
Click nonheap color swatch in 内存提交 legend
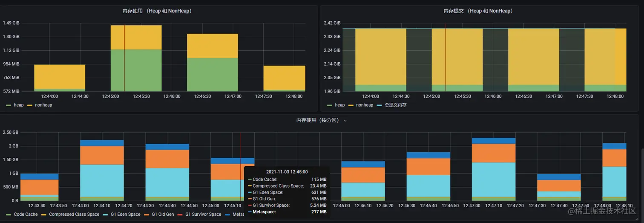tap(351, 105)
